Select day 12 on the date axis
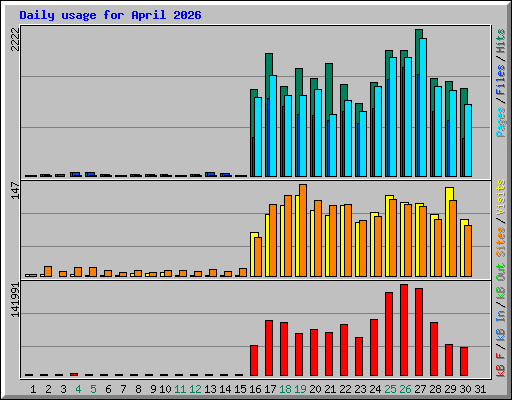 pos(195,389)
